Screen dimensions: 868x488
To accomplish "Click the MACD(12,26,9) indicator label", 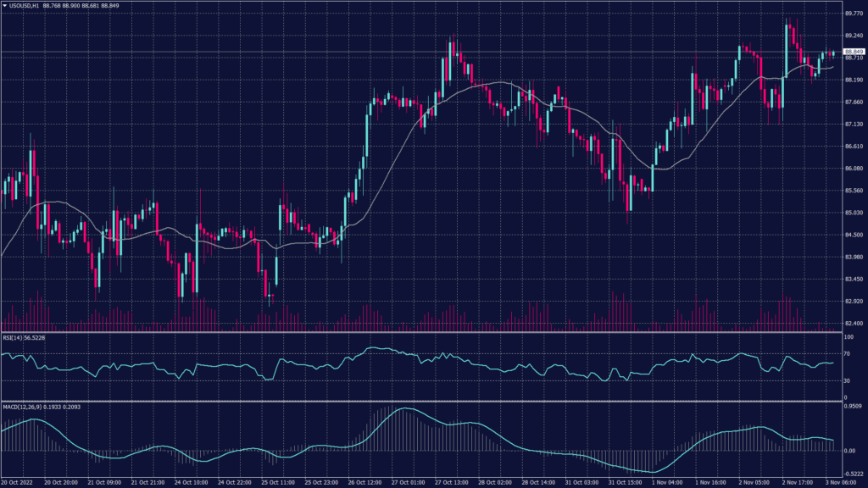I will (23, 407).
